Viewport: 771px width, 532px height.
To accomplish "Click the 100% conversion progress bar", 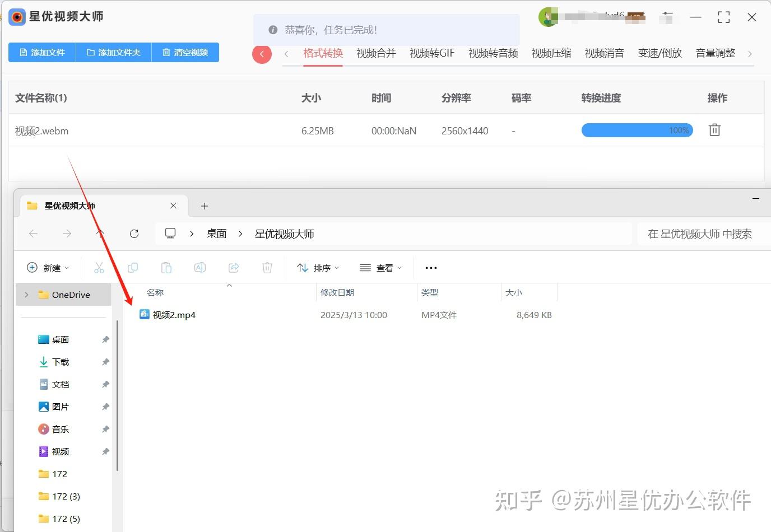I will (637, 130).
